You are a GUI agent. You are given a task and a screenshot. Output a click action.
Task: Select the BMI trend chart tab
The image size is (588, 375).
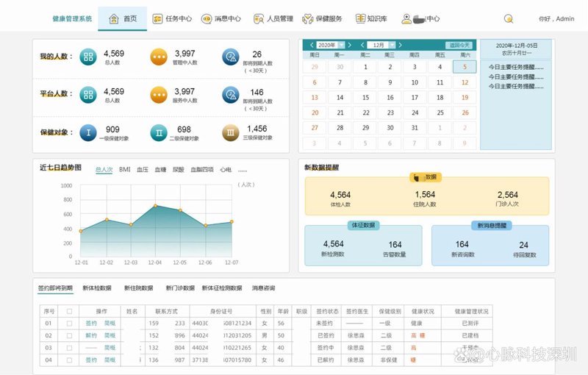coord(124,170)
